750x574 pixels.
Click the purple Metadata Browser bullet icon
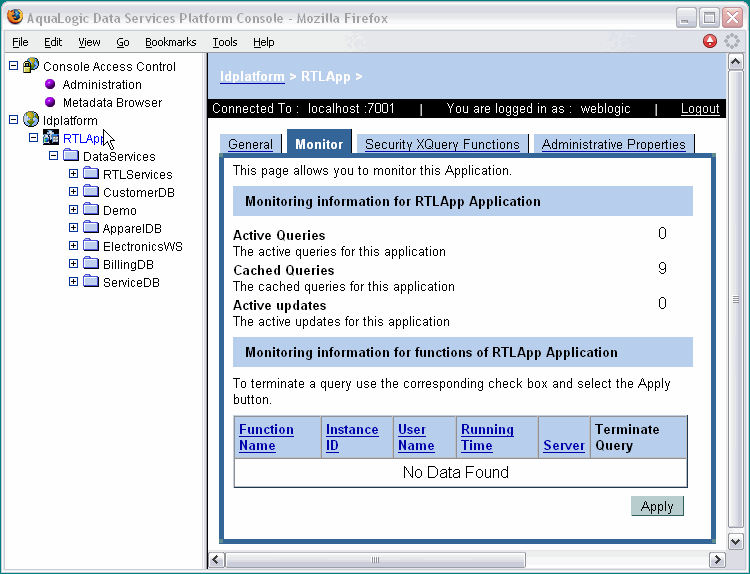click(x=50, y=102)
